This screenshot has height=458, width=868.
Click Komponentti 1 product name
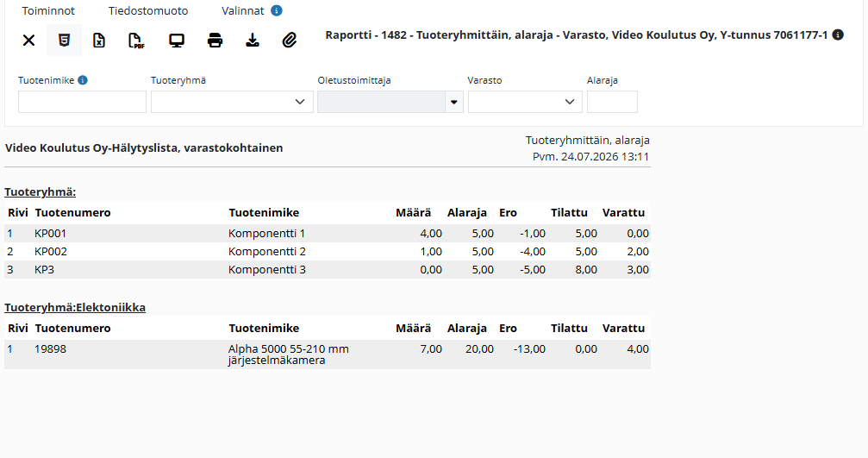pos(267,234)
